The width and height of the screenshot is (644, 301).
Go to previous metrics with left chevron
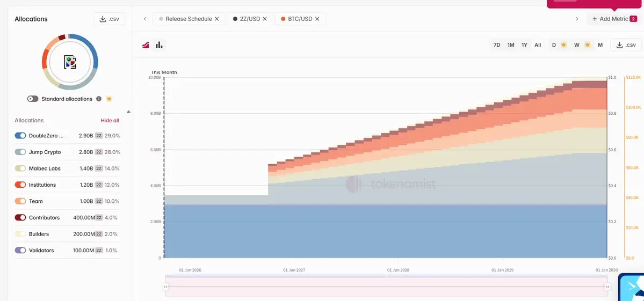(144, 19)
